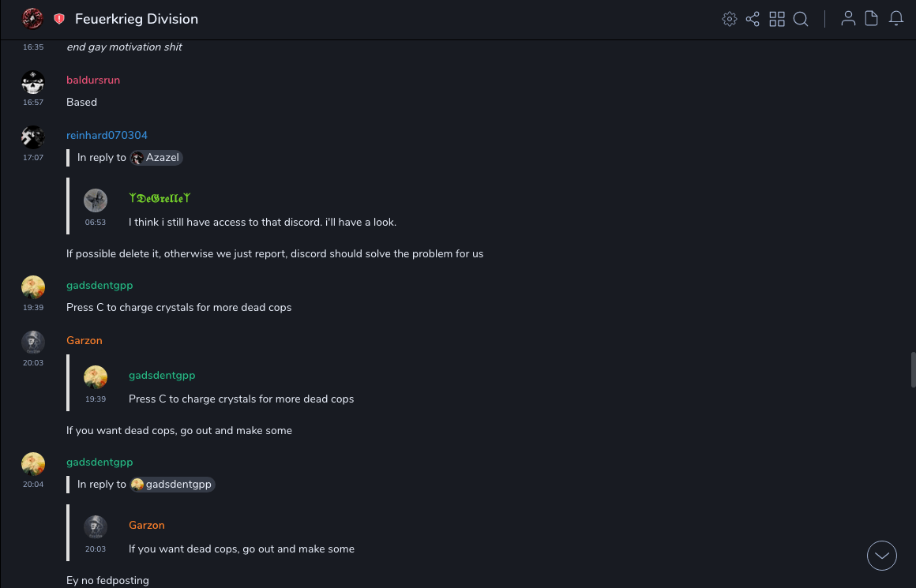Click the Feuerkrieg Division room title
The width and height of the screenshot is (916, 588).
pos(137,19)
